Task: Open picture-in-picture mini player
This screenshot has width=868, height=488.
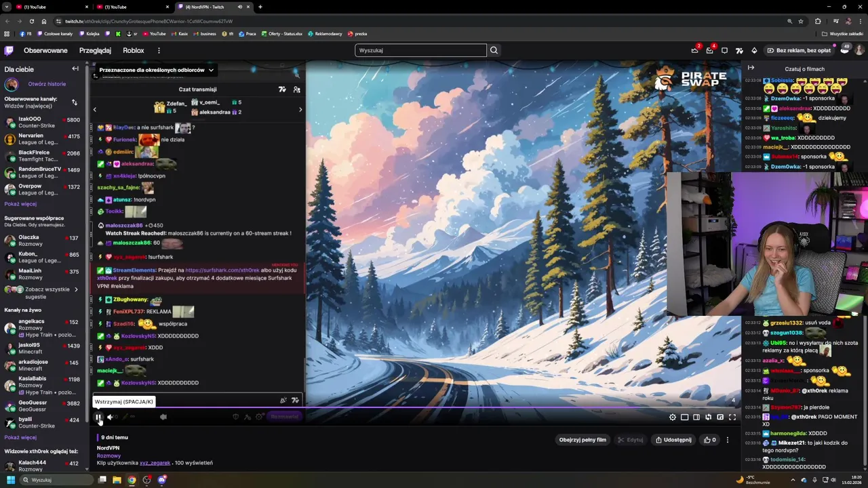Action: click(x=720, y=418)
